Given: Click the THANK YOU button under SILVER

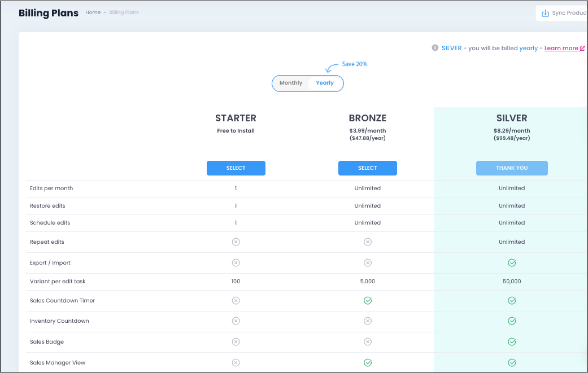Looking at the screenshot, I should pyautogui.click(x=512, y=168).
